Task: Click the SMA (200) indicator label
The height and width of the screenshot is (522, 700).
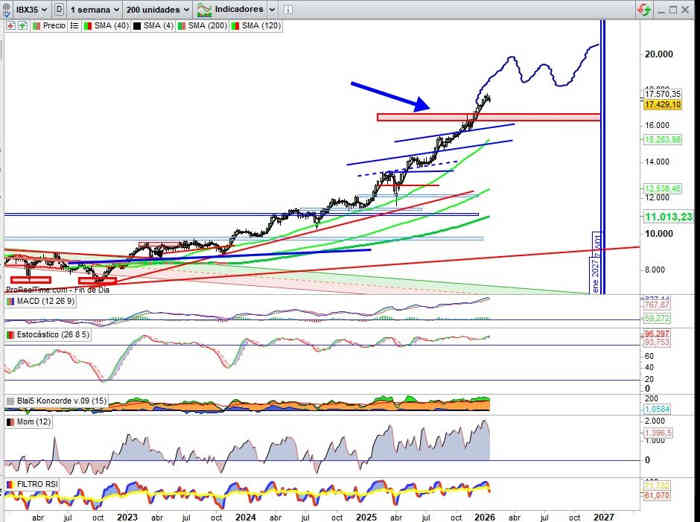Action: (196, 27)
